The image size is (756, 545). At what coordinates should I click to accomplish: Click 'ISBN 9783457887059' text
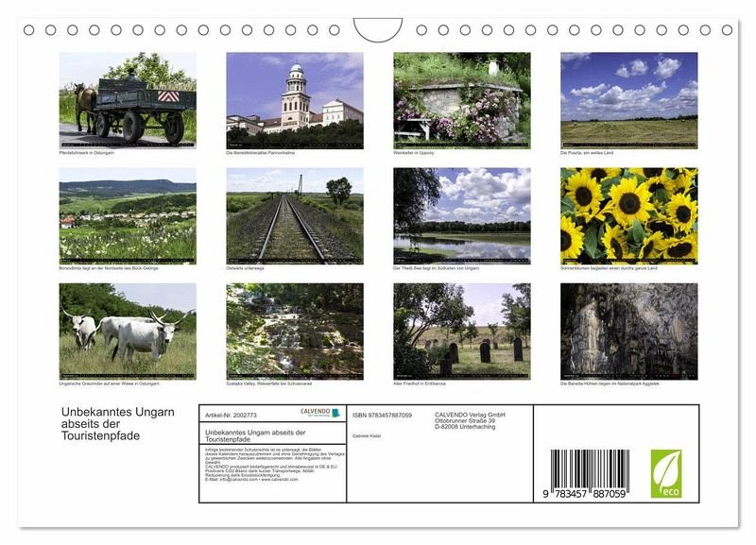[382, 416]
